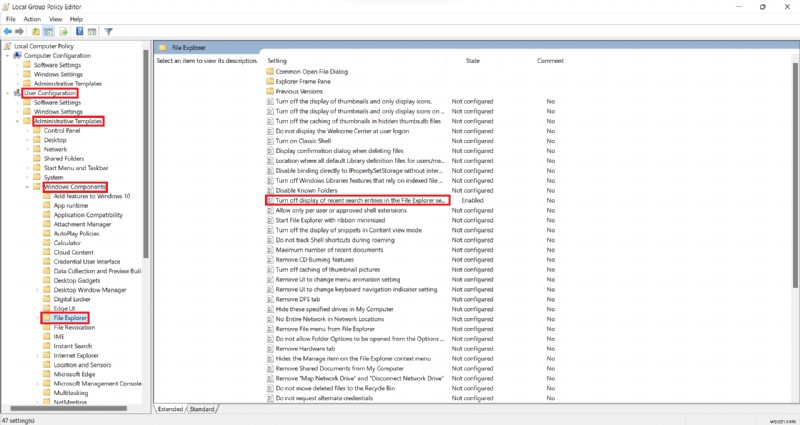Click the Calculator folder icon

tap(47, 243)
